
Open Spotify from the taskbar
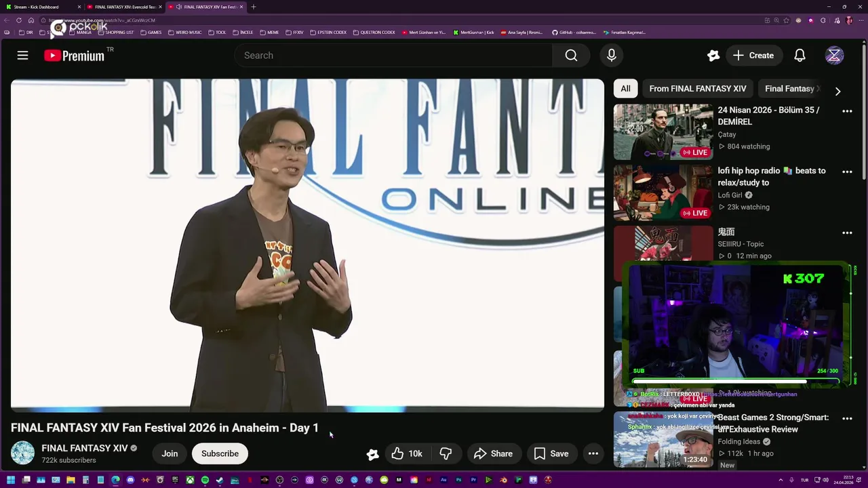205,480
